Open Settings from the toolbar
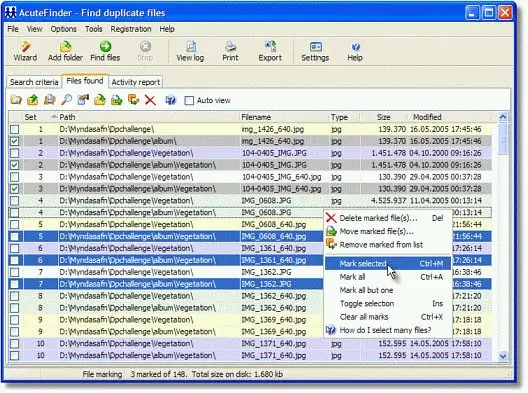Viewport: 528px width, 393px height. point(315,51)
